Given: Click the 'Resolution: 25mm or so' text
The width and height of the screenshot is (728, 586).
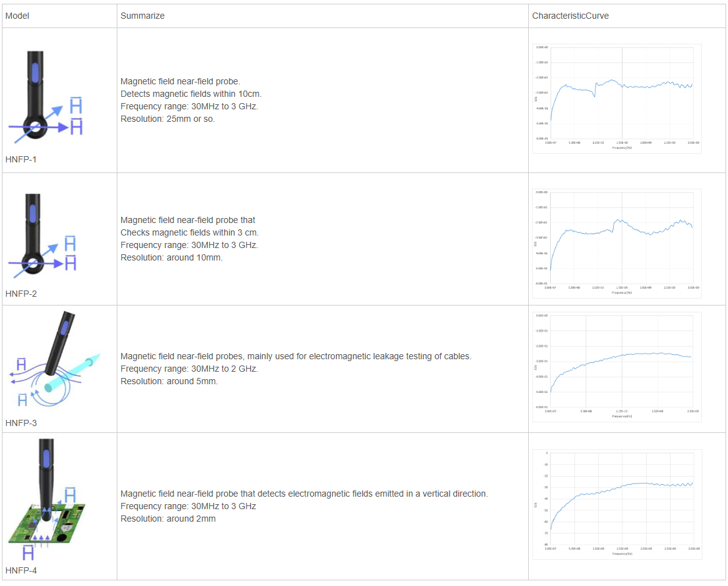Looking at the screenshot, I should [167, 119].
